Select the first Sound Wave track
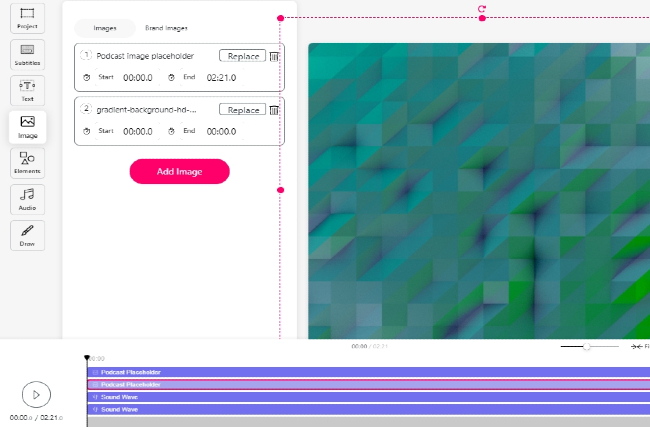 click(x=369, y=397)
